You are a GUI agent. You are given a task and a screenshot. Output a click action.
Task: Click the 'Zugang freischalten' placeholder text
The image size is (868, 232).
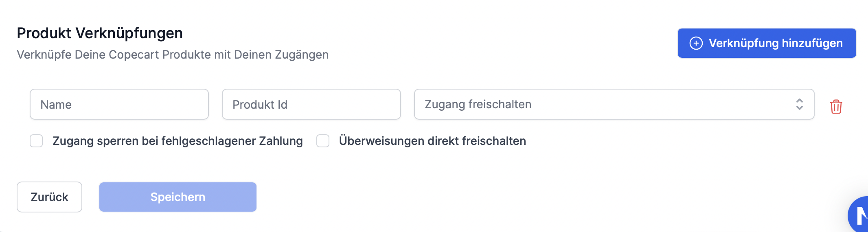[478, 104]
